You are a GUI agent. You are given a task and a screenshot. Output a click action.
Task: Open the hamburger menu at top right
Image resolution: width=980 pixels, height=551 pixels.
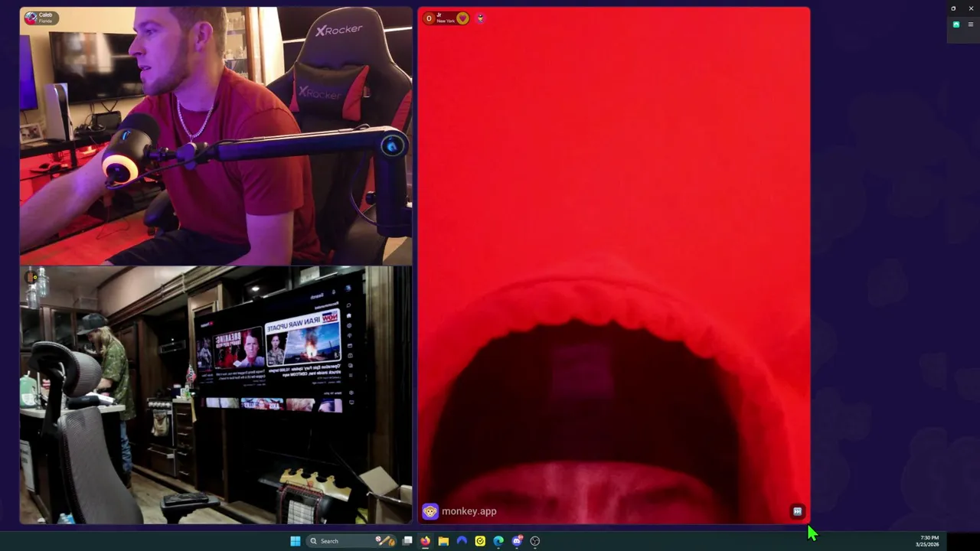[x=971, y=24]
